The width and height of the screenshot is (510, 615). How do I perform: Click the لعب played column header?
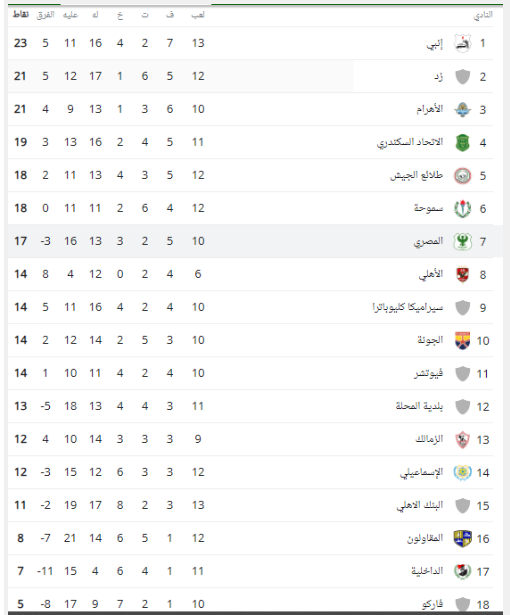click(x=198, y=15)
